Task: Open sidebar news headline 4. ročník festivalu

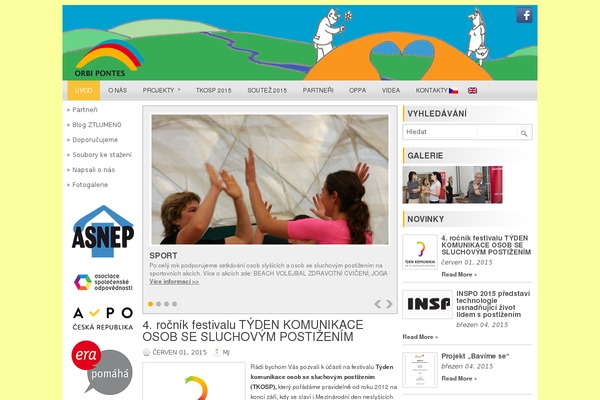Action: [486, 245]
